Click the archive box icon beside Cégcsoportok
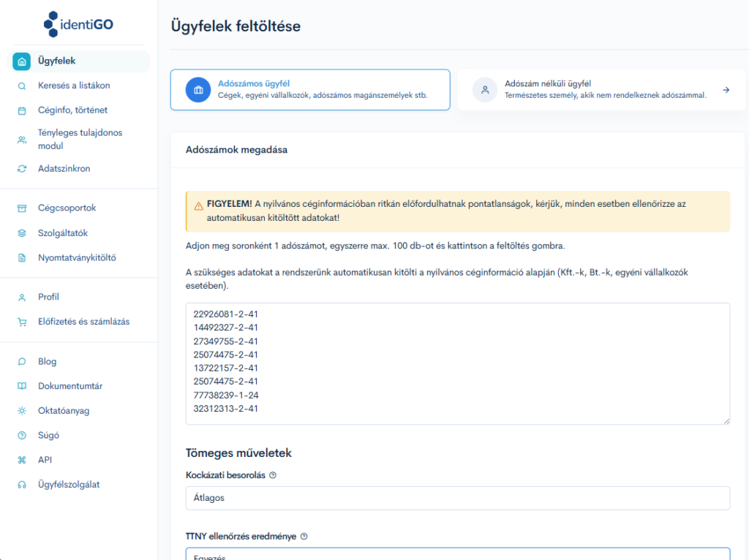 click(22, 208)
